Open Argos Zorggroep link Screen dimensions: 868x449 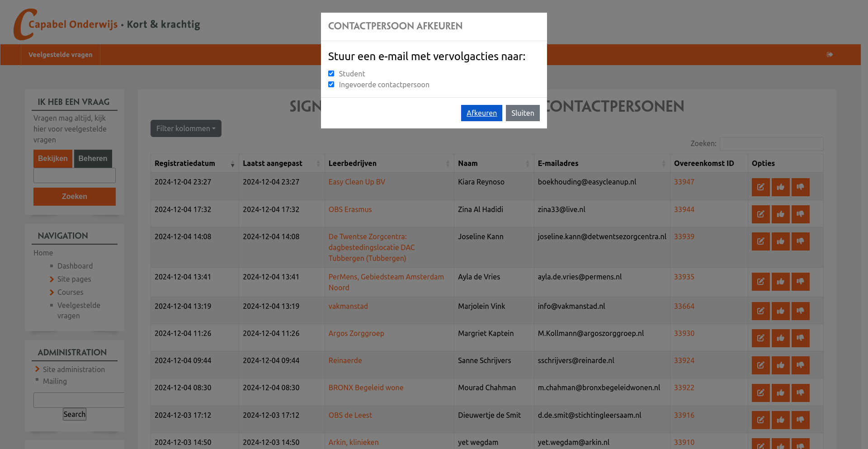[356, 333]
